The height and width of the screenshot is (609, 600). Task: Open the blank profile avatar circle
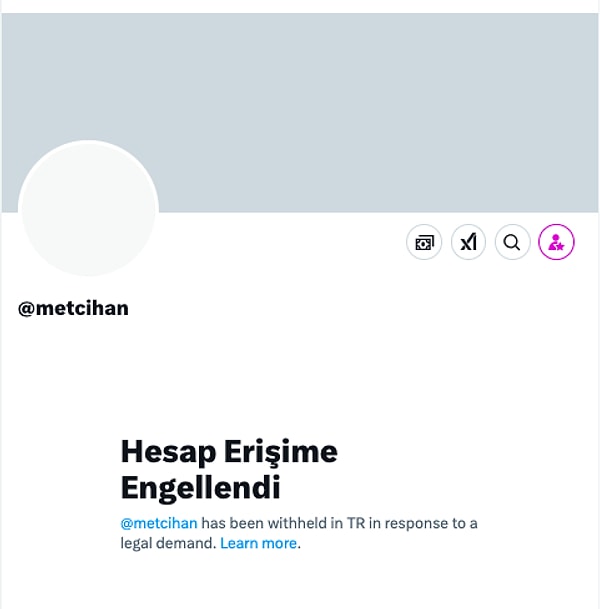[x=88, y=209]
